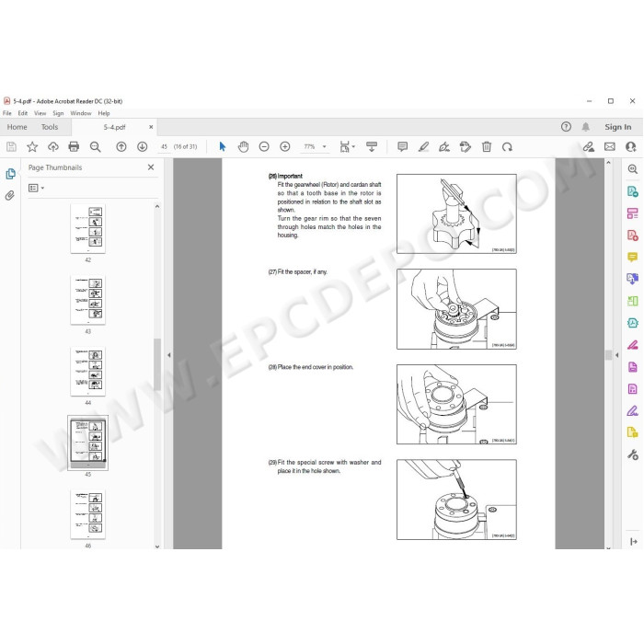Viewport: 644px width, 644px height.
Task: Add document to starred favorites
Action: click(x=32, y=146)
